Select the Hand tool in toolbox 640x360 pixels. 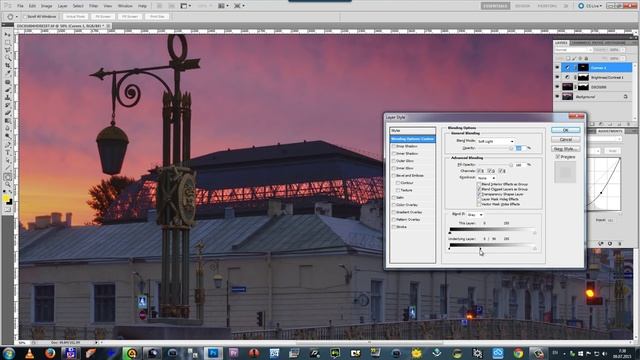point(7,177)
